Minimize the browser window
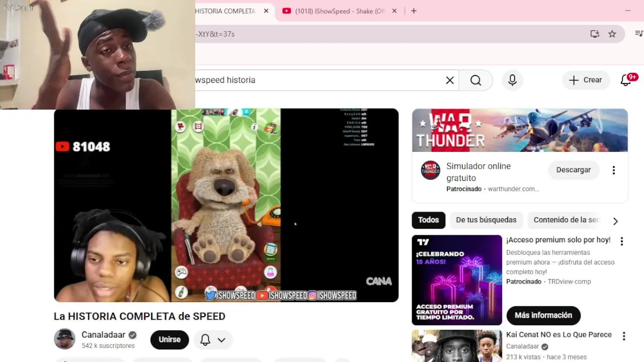The height and width of the screenshot is (362, 644). [627, 11]
